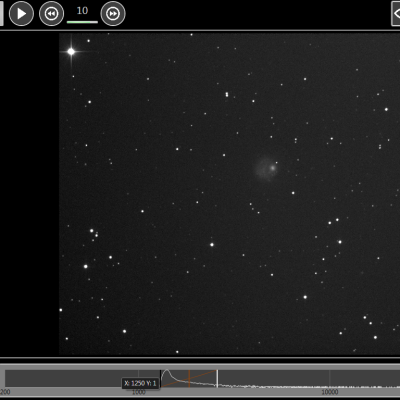Click the rewind (previous frame) button
Image resolution: width=400 pixels, height=400 pixels.
[x=51, y=14]
